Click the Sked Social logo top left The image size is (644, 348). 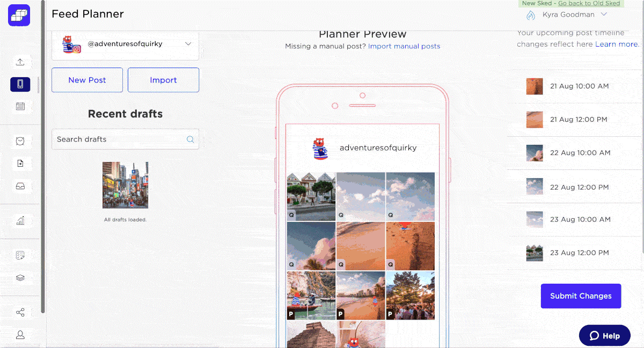[x=19, y=16]
